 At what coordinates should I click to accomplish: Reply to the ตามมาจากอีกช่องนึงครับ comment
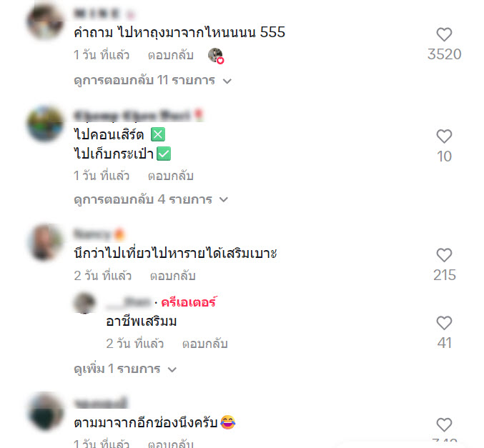(x=171, y=444)
